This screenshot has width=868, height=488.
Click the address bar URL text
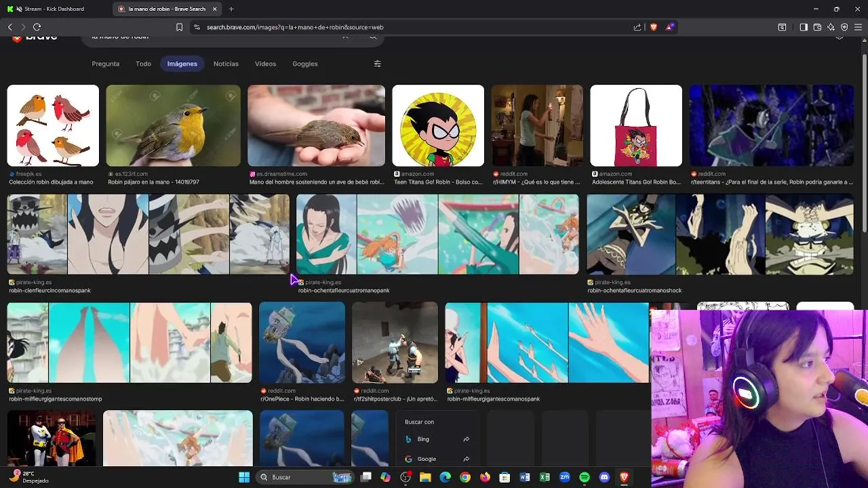pos(295,27)
